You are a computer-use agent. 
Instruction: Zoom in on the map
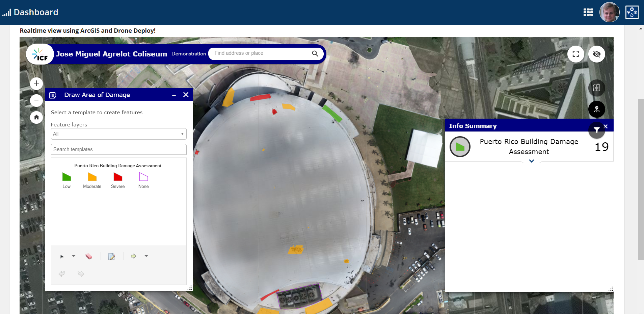[x=36, y=83]
